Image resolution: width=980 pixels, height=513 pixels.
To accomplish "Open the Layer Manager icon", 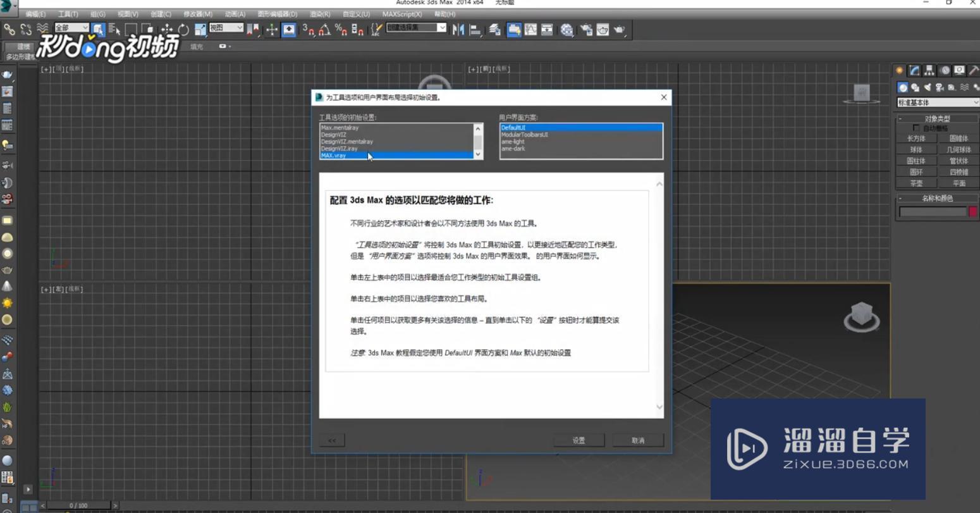I will 494,29.
